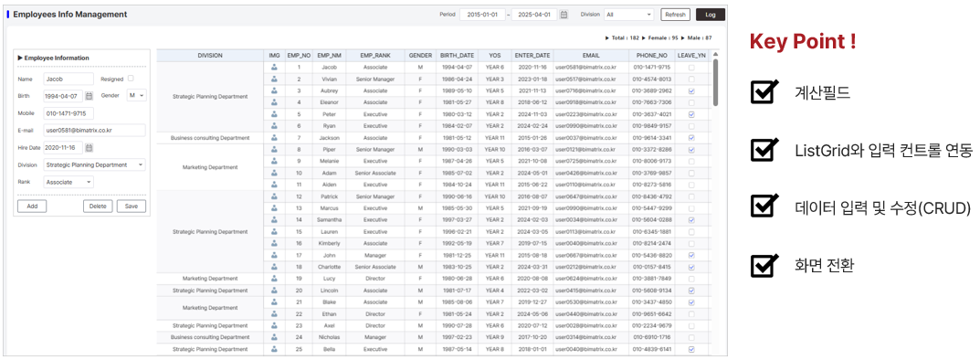This screenshot has width=980, height=360.
Task: Click the LEAVE_YN column header
Action: [x=691, y=56]
